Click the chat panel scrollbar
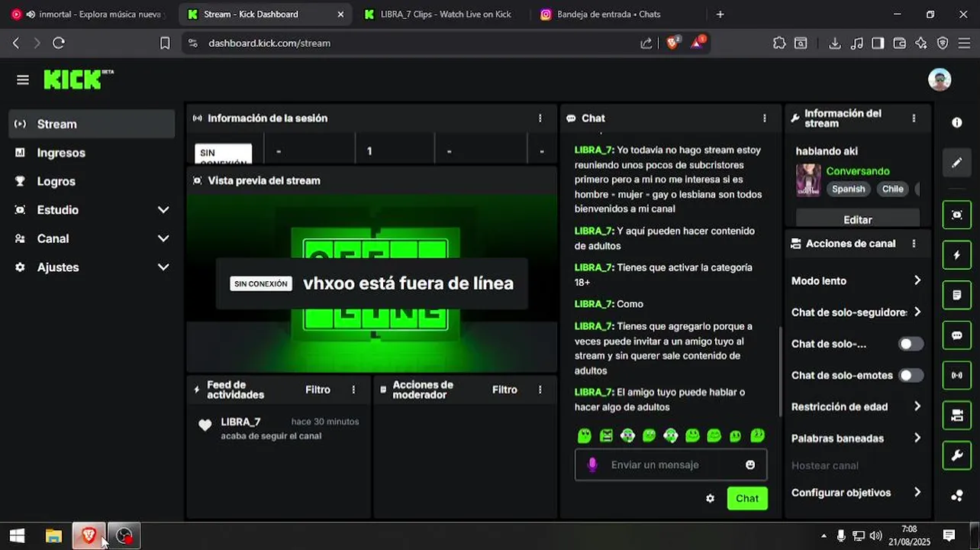This screenshot has height=550, width=980. click(780, 370)
